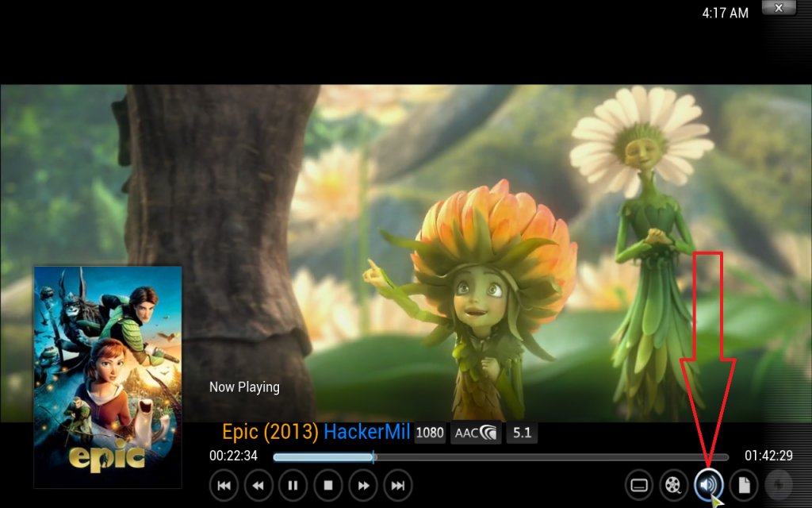The image size is (812, 508).
Task: Click the dimmed disc icon at far right
Action: click(x=779, y=486)
